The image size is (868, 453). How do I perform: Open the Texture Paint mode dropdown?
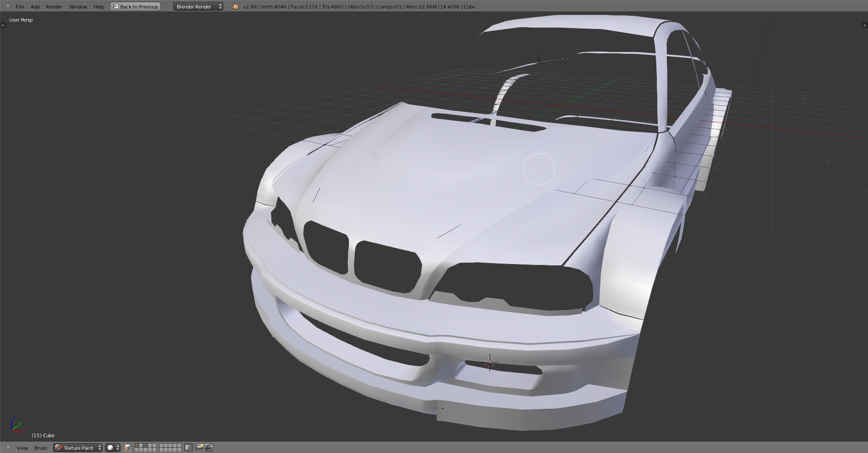click(x=78, y=448)
